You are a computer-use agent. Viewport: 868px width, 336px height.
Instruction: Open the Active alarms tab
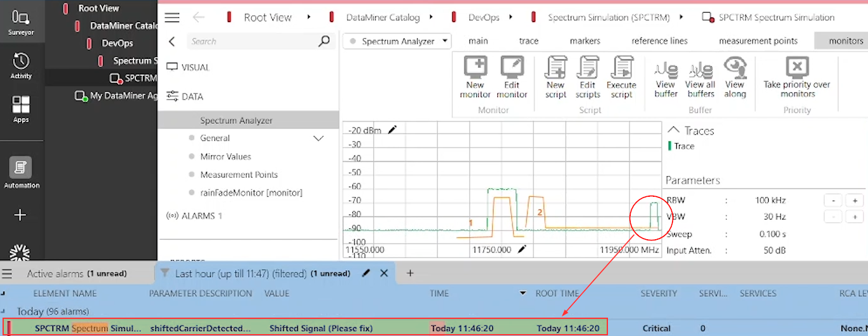tap(76, 274)
